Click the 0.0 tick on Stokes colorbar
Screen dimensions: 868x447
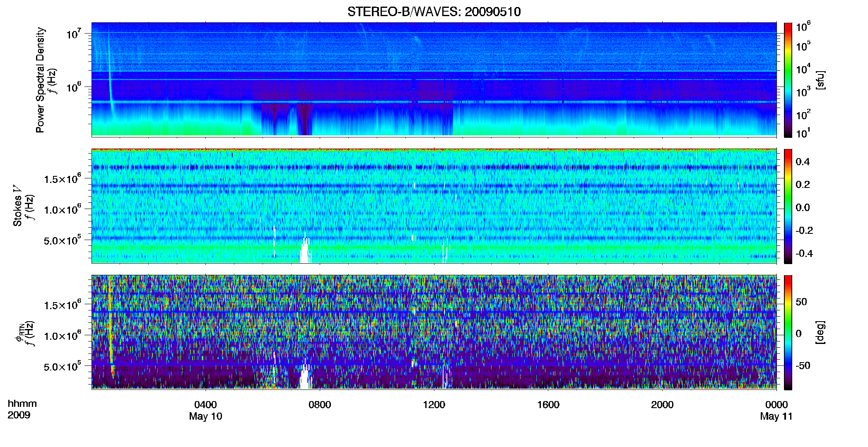(x=803, y=207)
